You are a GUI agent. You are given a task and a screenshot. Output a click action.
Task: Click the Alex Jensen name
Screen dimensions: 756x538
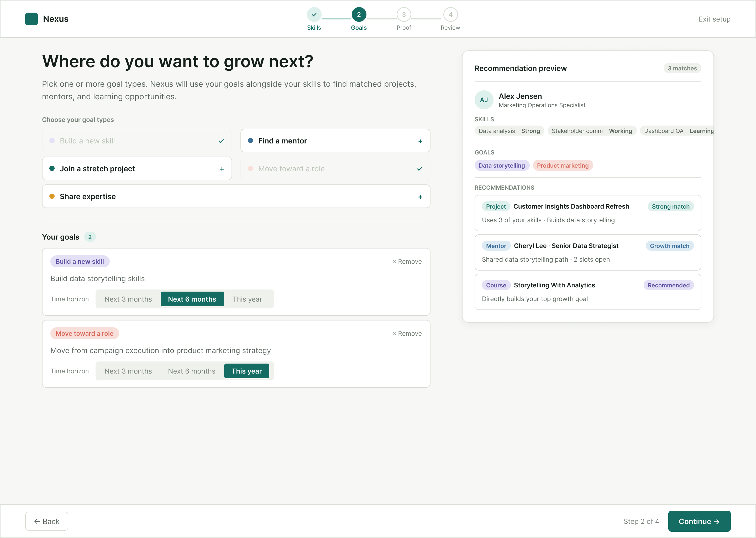[520, 96]
